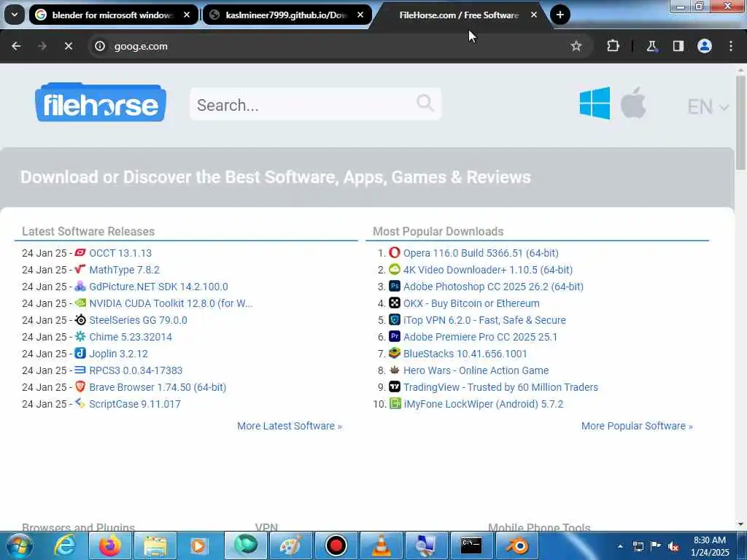Close the blender for microsoft windows tab
Viewport: 747px width, 560px height.
tap(187, 15)
